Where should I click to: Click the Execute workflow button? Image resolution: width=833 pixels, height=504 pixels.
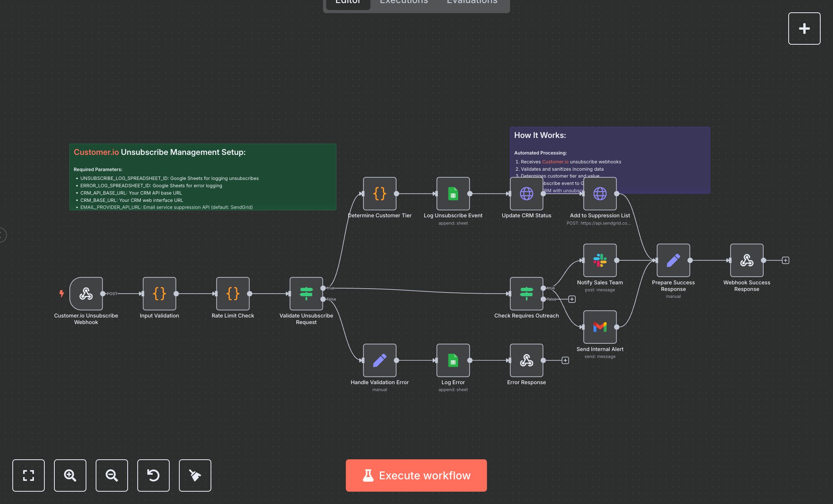[x=416, y=475]
